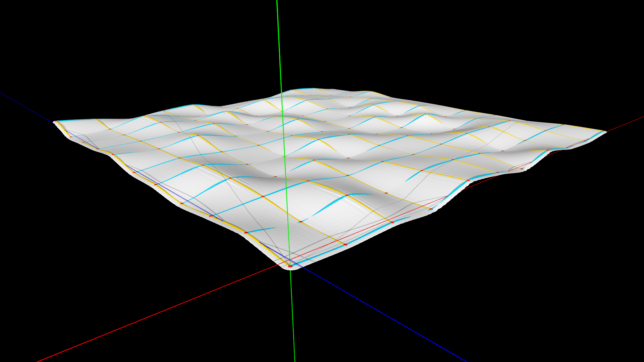
Task: Click red control point at surface's nearest bottom corner
Action: click(290, 266)
